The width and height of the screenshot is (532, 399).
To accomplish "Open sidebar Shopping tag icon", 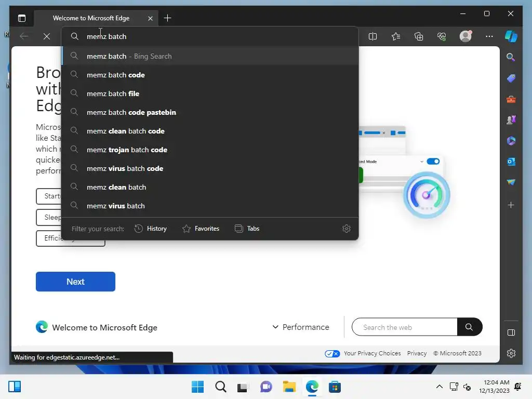I will click(511, 78).
